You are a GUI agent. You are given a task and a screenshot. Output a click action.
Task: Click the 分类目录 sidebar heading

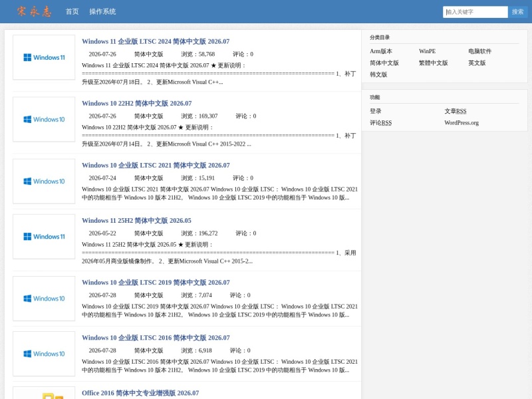tap(380, 37)
